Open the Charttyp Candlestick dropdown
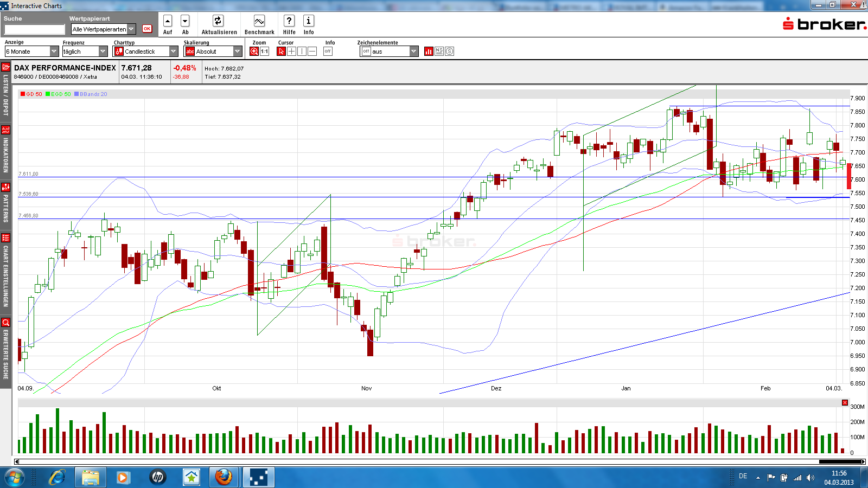 click(x=145, y=52)
